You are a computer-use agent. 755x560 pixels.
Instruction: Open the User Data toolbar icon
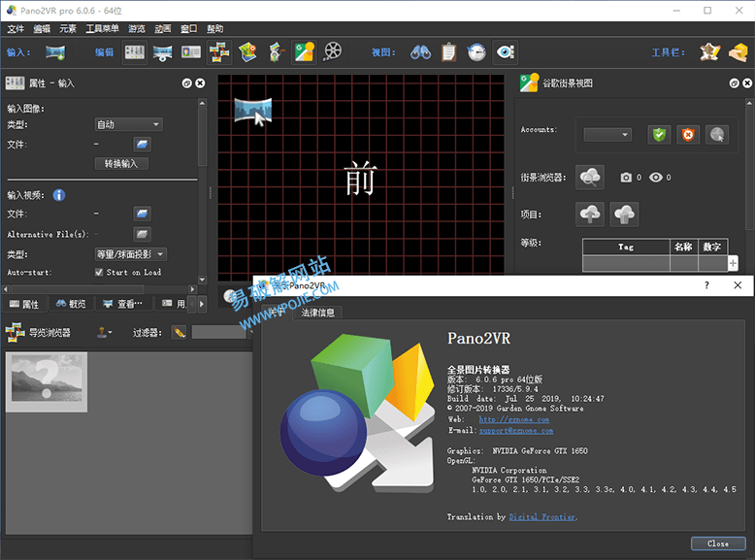190,52
